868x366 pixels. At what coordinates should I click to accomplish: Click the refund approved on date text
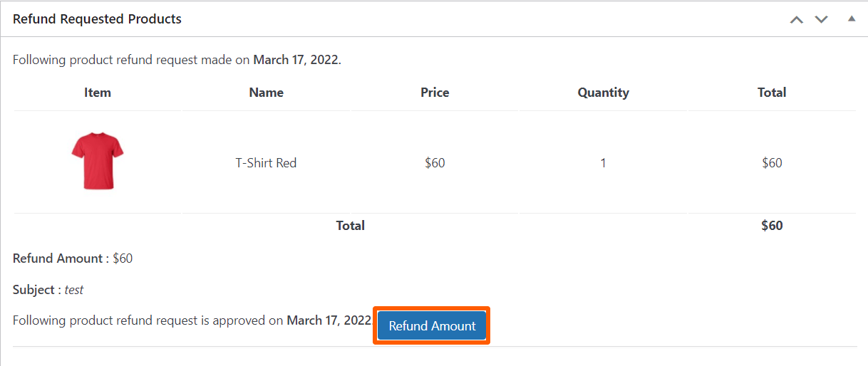pyautogui.click(x=329, y=320)
